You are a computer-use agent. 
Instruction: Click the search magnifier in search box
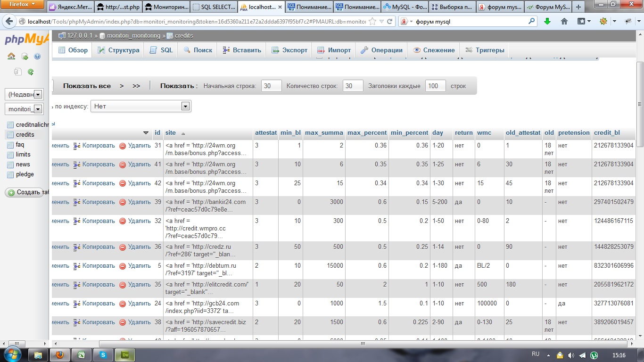click(x=532, y=21)
